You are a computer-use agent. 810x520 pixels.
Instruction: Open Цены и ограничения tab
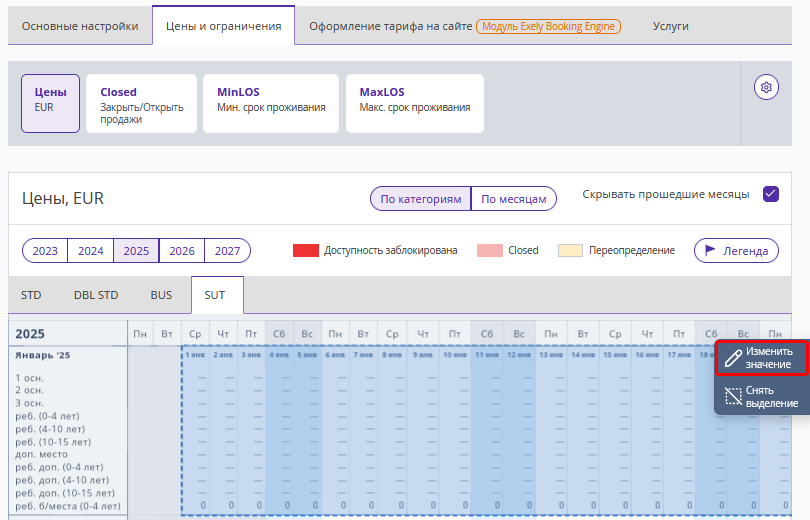pos(224,26)
